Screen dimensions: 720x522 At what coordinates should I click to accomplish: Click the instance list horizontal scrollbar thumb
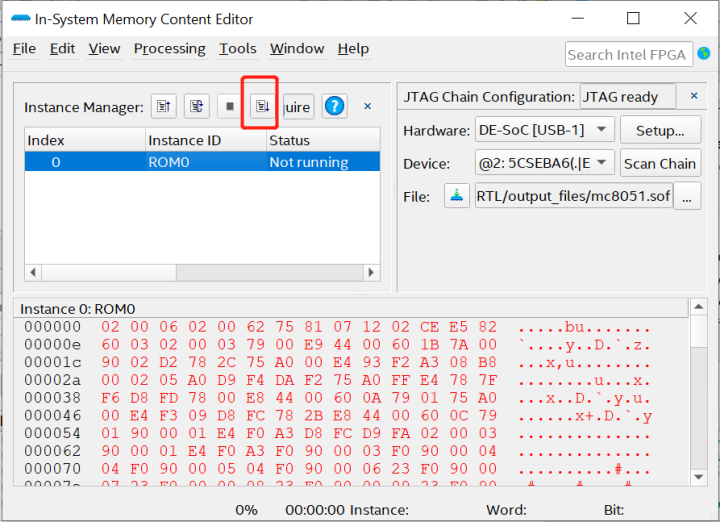click(x=109, y=272)
